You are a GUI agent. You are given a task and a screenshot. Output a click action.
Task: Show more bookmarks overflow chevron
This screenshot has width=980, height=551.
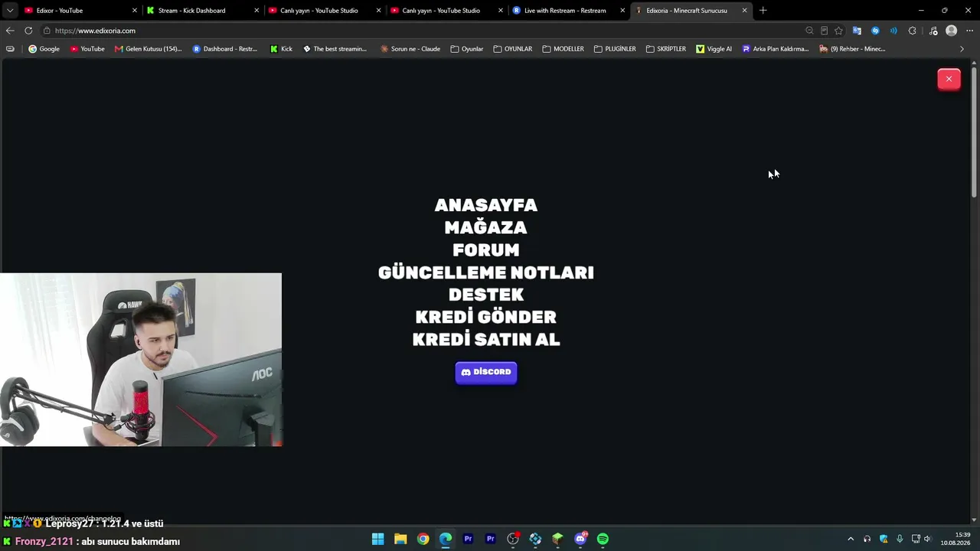coord(962,49)
